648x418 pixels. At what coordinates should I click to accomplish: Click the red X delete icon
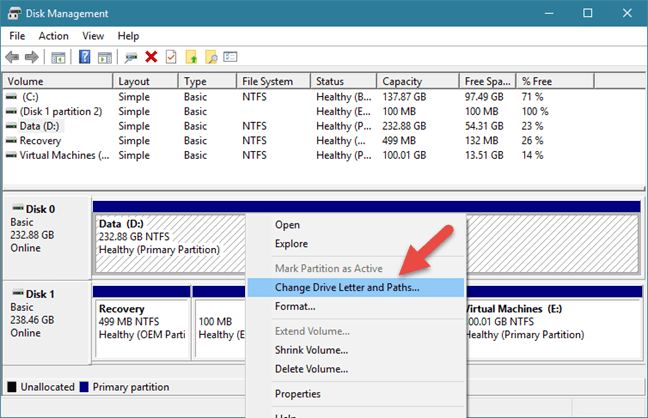[x=151, y=57]
